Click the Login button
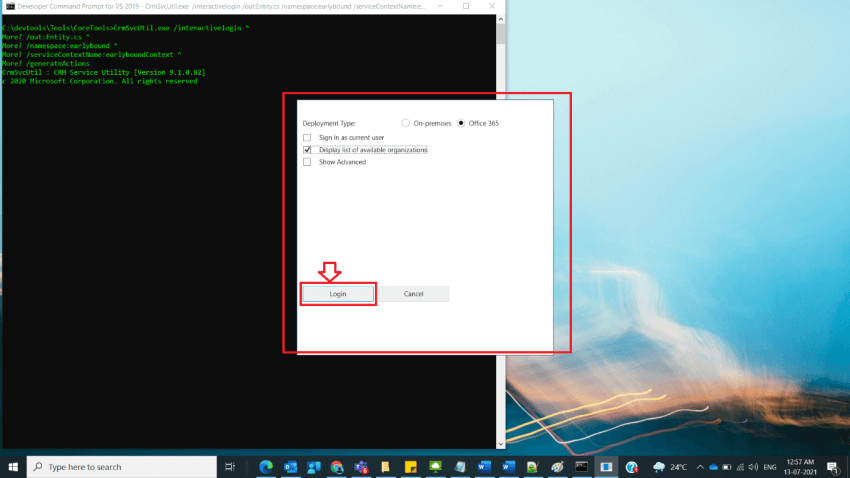Image resolution: width=850 pixels, height=478 pixels. point(338,294)
